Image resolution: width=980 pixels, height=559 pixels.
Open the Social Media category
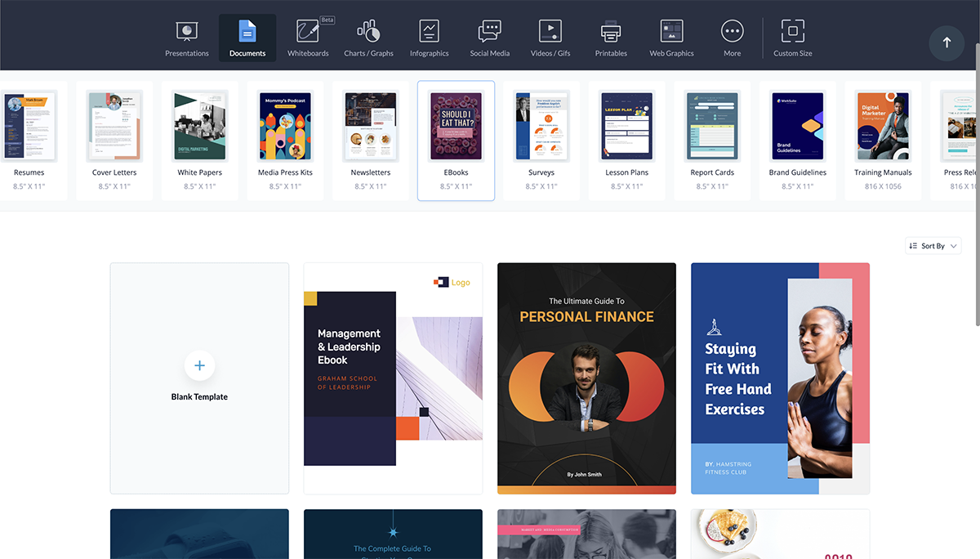[489, 37]
